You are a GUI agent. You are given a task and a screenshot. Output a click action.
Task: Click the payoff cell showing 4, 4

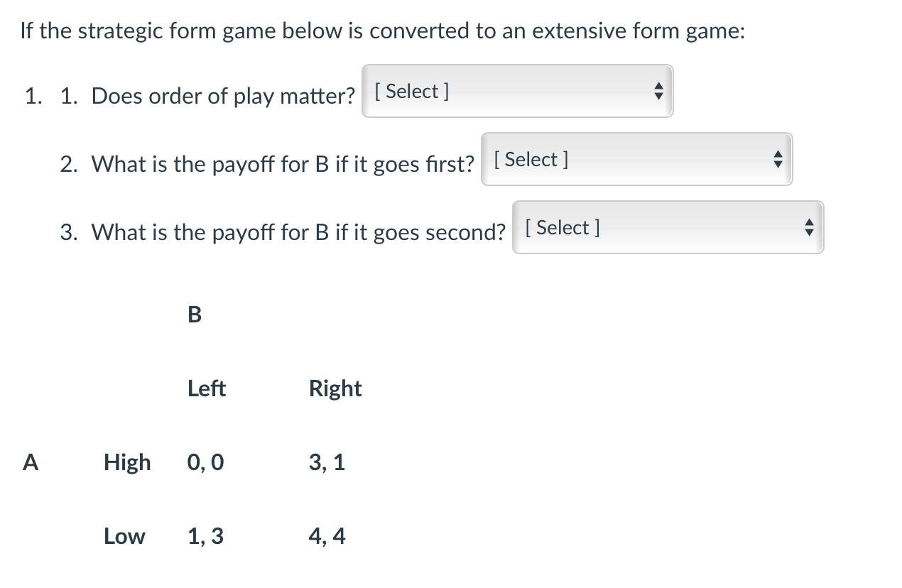pyautogui.click(x=327, y=537)
